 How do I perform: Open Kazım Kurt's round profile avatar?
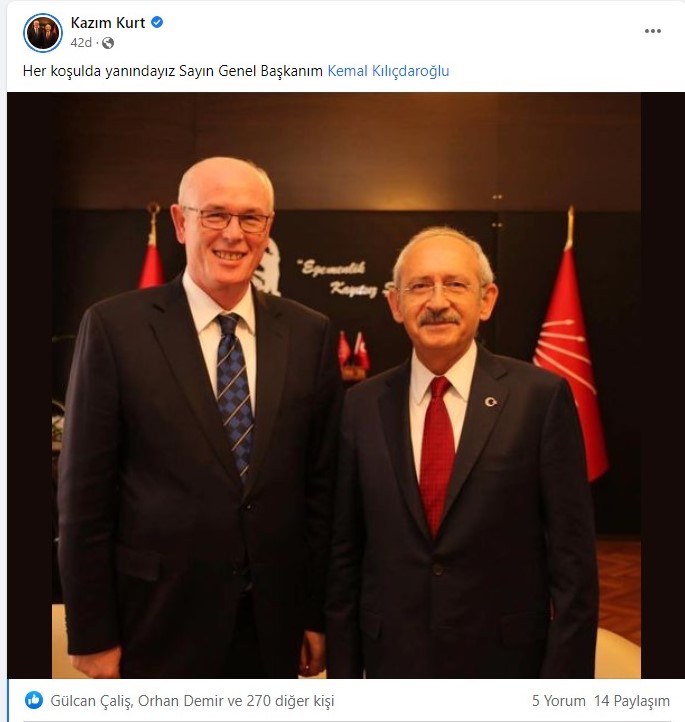(x=42, y=32)
